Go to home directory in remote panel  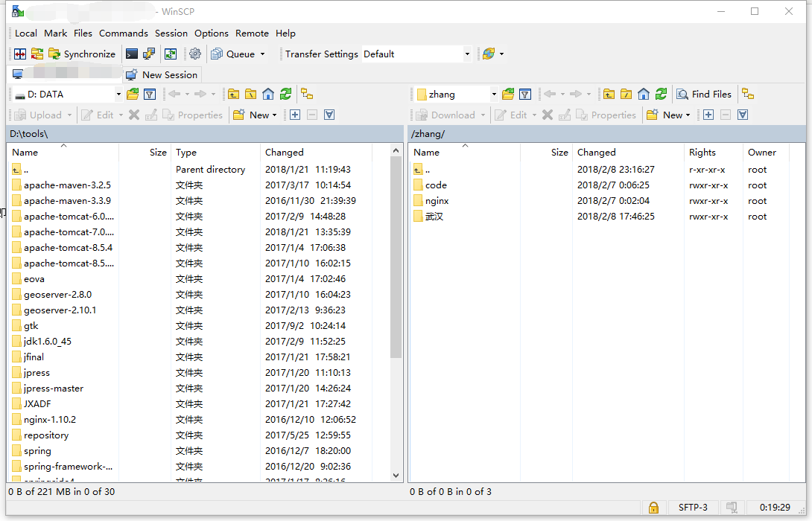click(643, 95)
